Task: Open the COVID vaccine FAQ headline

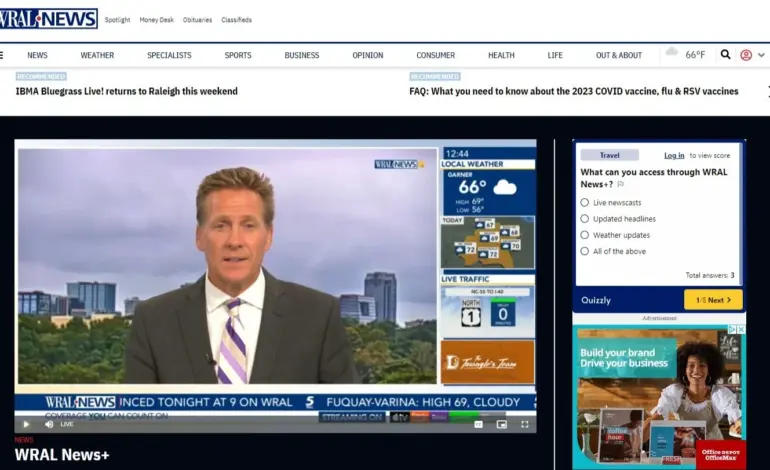Action: (574, 91)
